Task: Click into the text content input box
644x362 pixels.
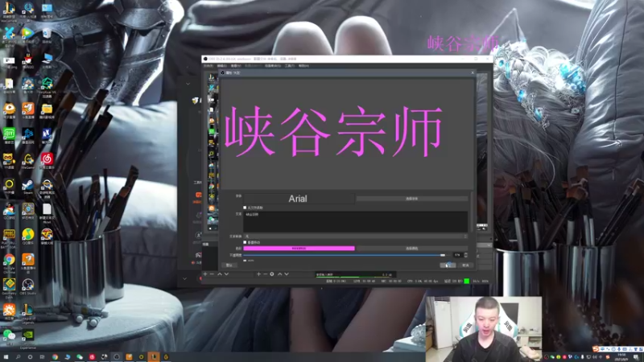Action: point(356,222)
